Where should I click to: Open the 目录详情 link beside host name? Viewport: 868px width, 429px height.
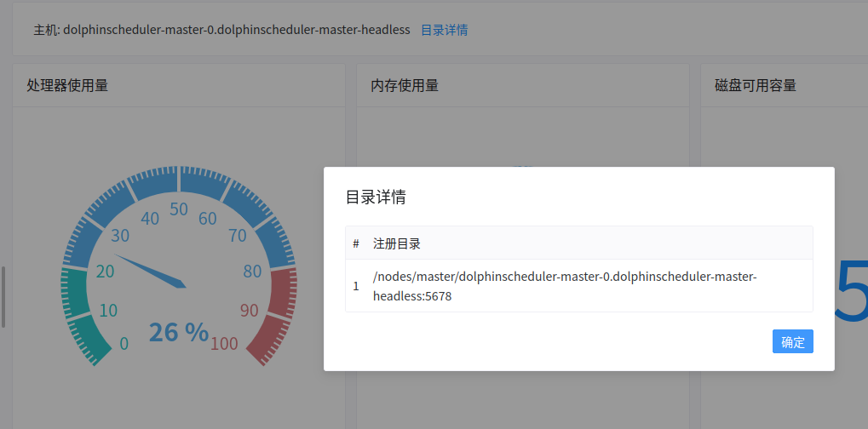tap(444, 30)
